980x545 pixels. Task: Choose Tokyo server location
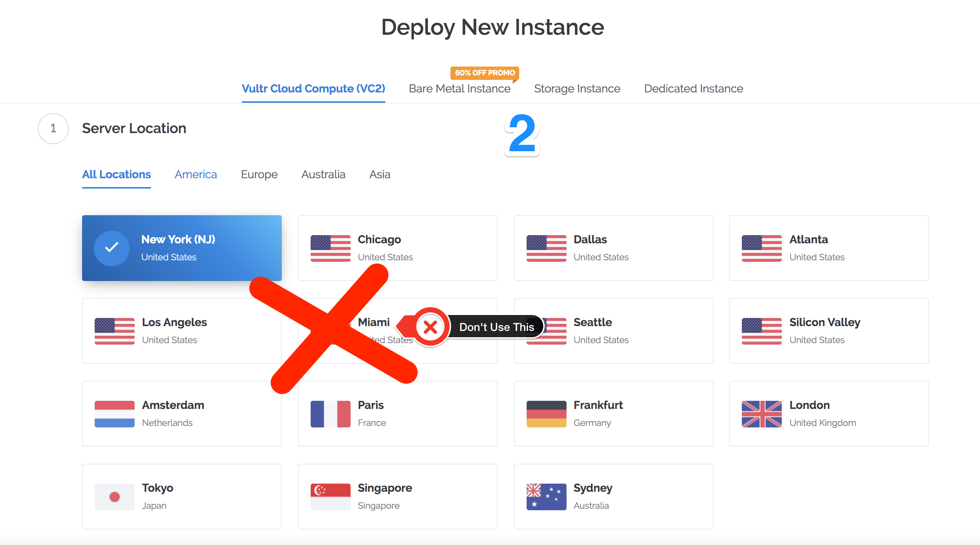coord(182,497)
